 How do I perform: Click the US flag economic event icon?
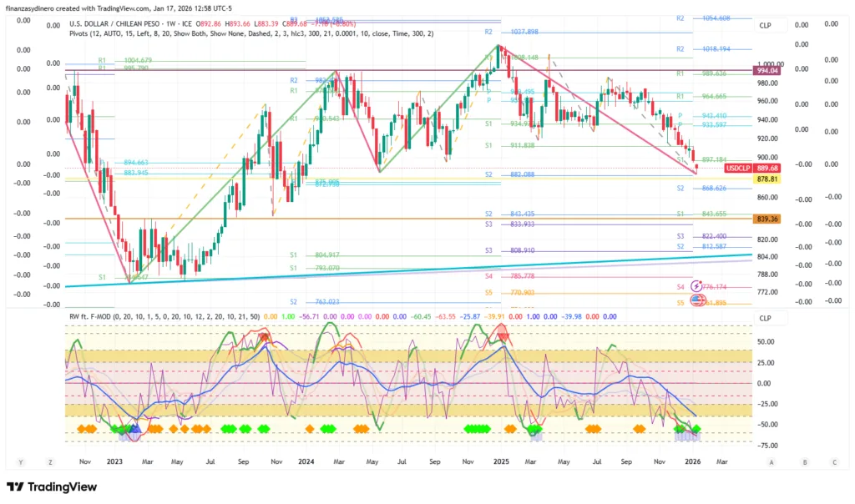click(x=698, y=300)
